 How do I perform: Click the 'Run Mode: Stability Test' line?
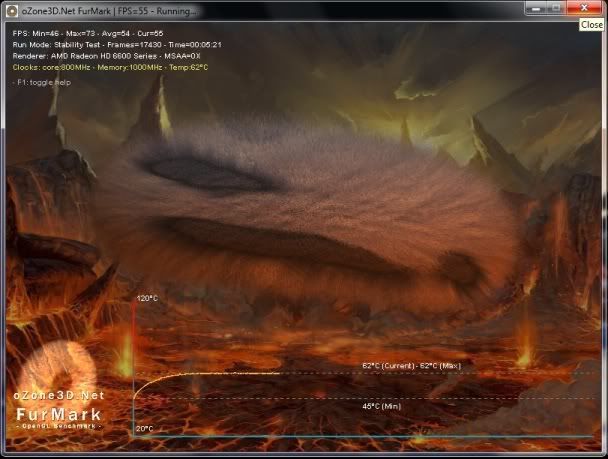(x=117, y=45)
